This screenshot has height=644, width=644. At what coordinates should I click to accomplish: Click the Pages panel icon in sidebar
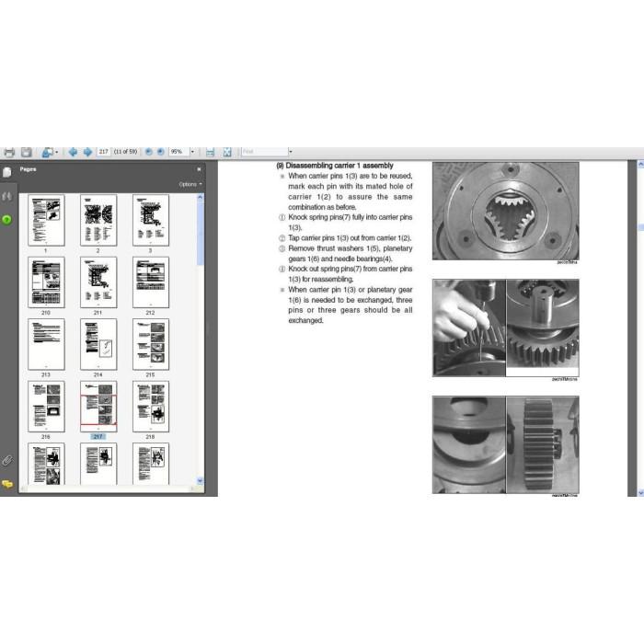pyautogui.click(x=7, y=172)
